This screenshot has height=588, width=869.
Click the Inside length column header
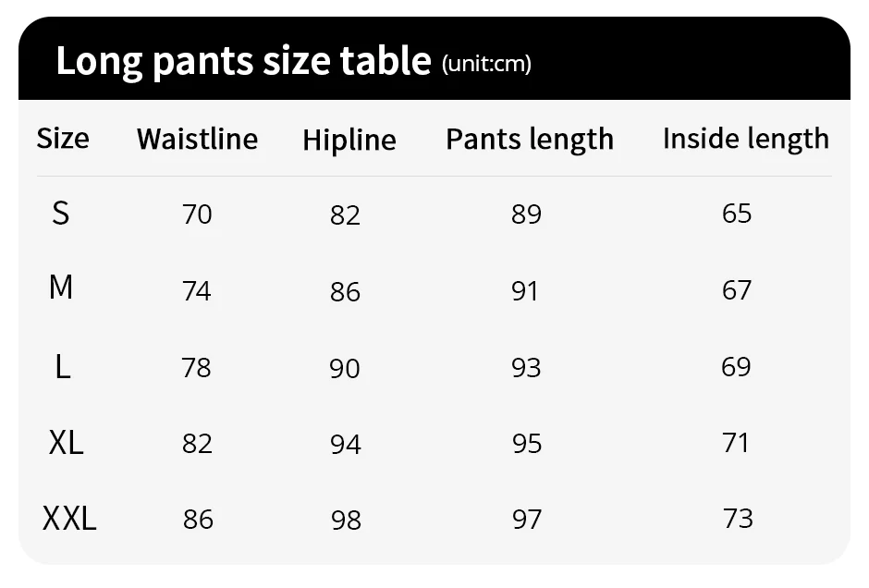pos(746,139)
